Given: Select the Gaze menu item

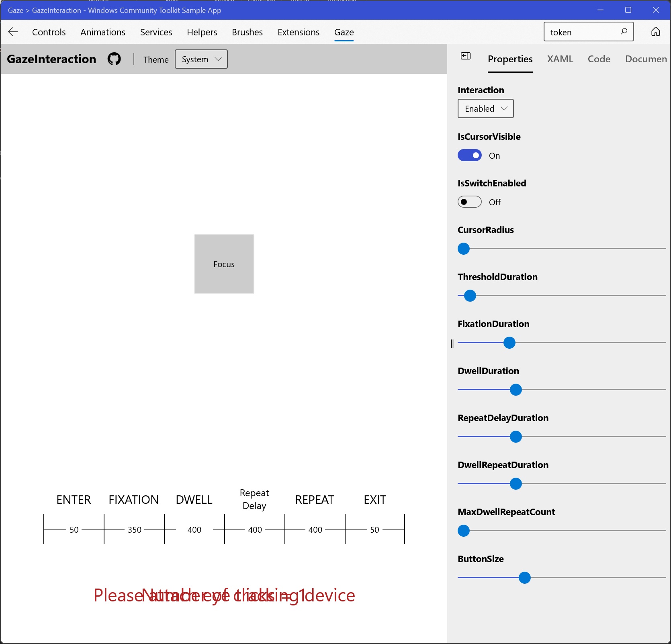Looking at the screenshot, I should [x=344, y=32].
